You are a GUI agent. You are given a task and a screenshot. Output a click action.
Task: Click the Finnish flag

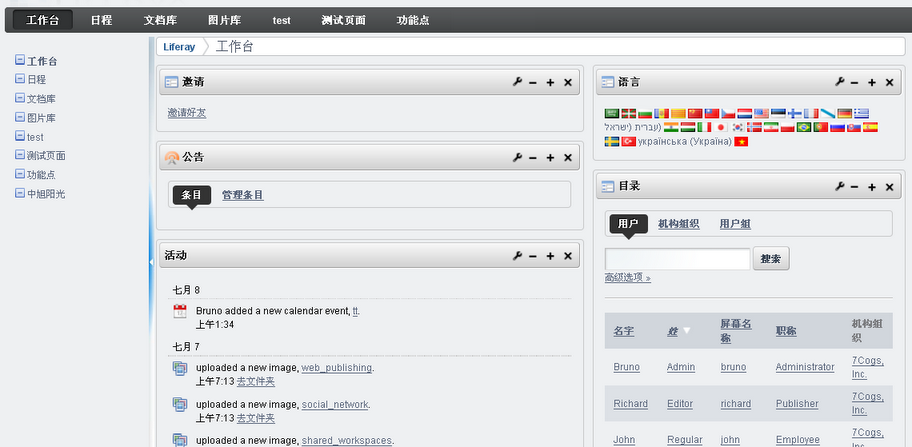(795, 113)
